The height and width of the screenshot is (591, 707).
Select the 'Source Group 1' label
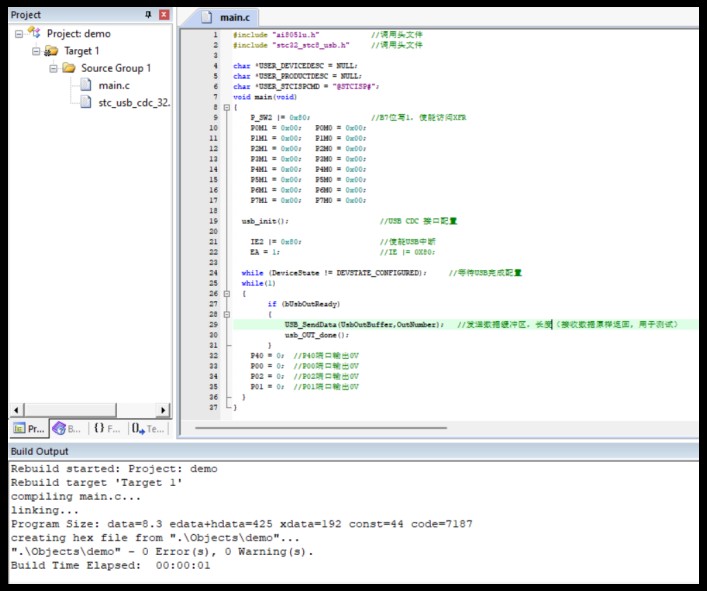coord(116,68)
